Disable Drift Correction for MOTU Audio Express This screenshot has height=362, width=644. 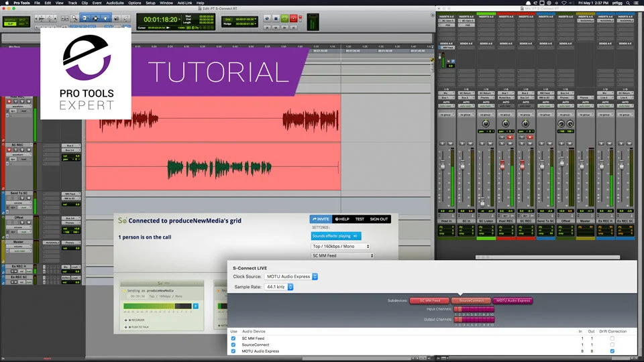click(x=612, y=351)
